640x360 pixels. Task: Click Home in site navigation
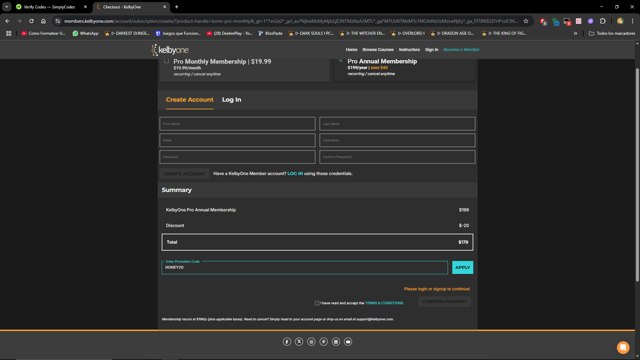[x=351, y=50]
